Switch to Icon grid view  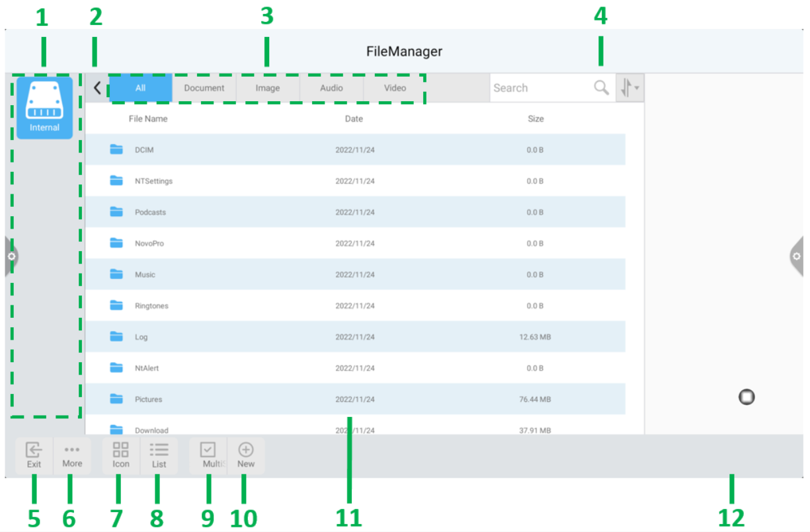coord(121,455)
